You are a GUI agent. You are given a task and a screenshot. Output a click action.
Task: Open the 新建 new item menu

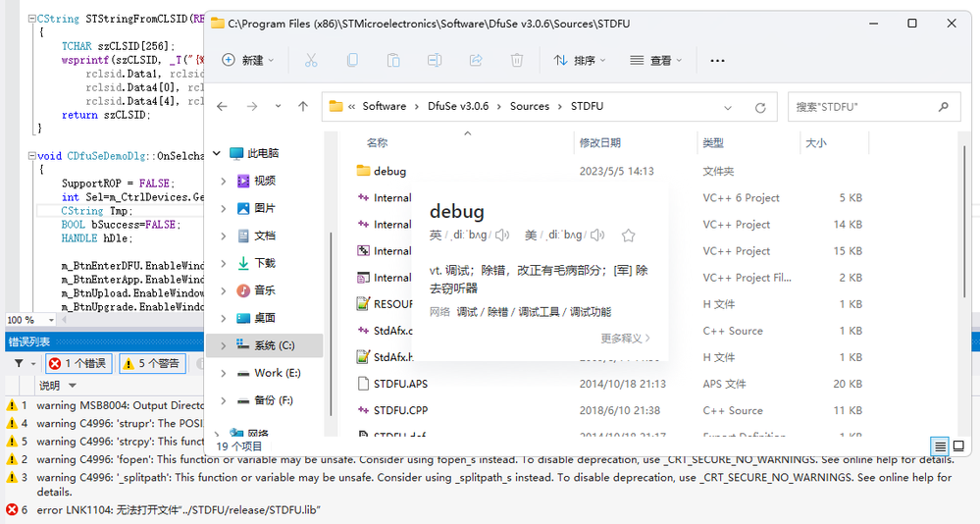tap(248, 60)
